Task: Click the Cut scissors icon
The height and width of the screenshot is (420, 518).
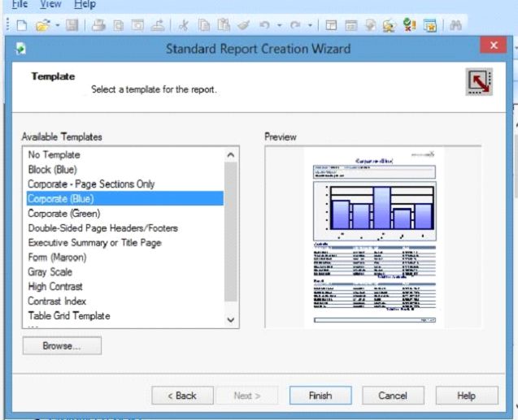Action: 183,25
